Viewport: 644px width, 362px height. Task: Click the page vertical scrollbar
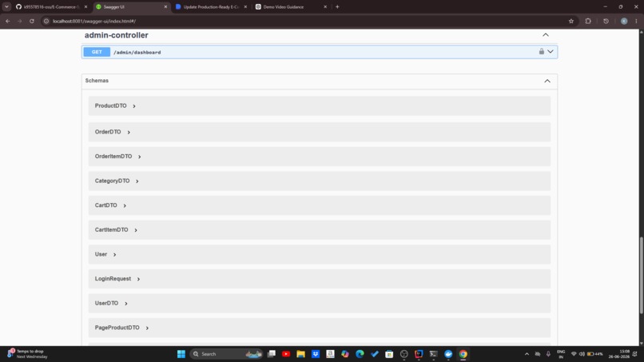click(641, 276)
